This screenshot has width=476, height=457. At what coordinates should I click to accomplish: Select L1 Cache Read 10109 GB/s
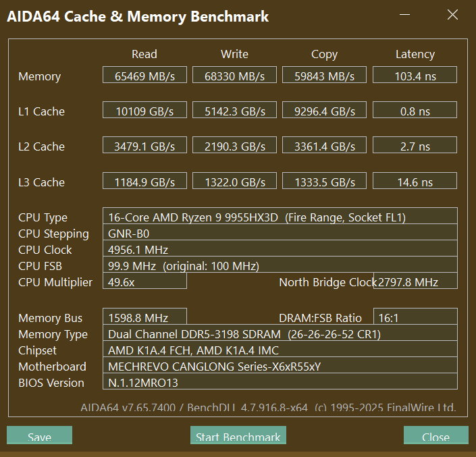pos(144,110)
